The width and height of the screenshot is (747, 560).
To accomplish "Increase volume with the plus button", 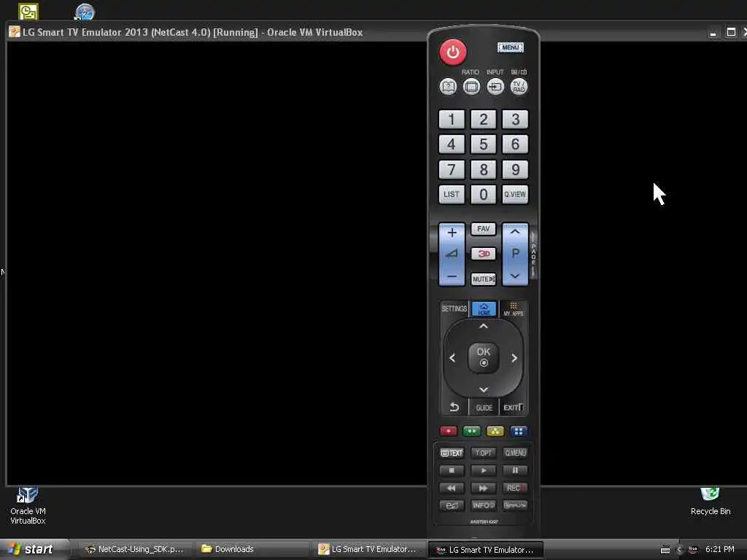I will click(452, 233).
